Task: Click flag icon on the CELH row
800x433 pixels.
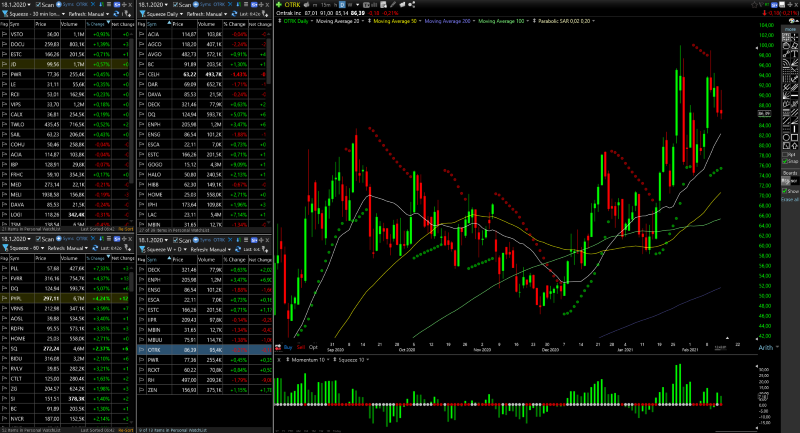Action: tap(141, 73)
